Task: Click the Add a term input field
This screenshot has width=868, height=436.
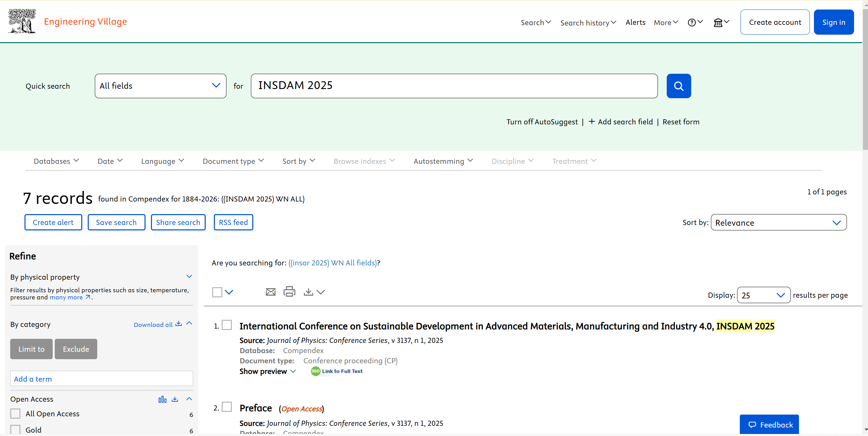Action: click(x=102, y=379)
